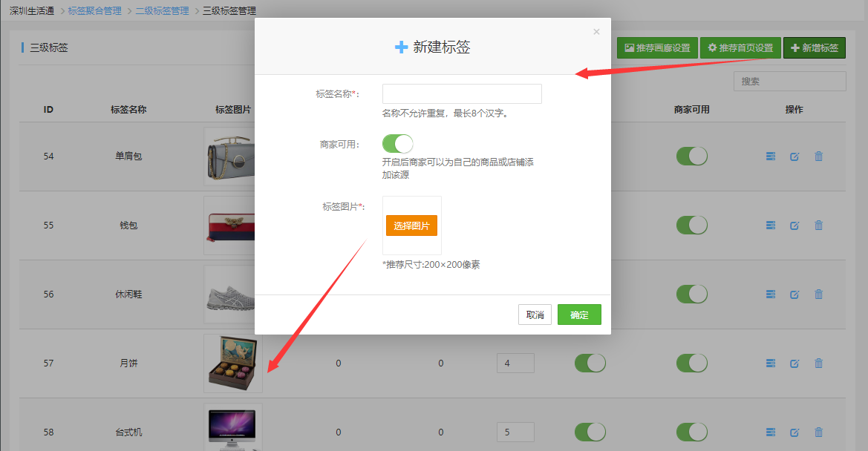Screen dimensions: 868x451
Task: Edit the 台式机 tag via pencil icon
Action: pos(794,432)
